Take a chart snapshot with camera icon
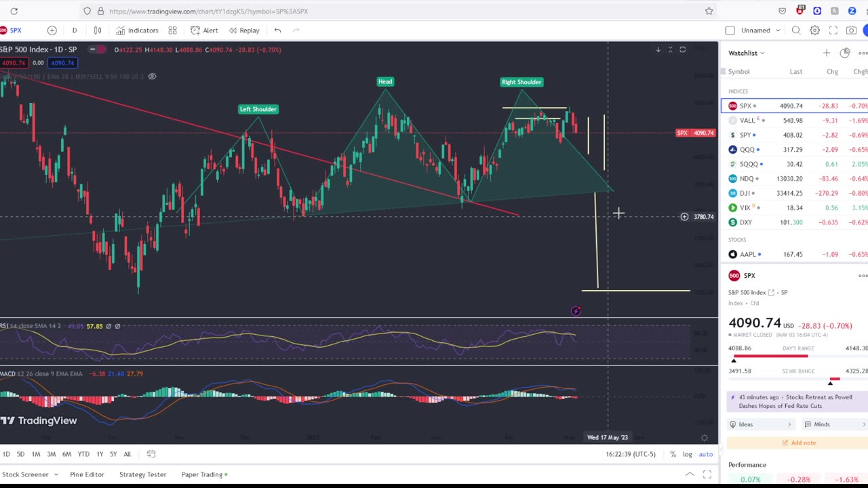This screenshot has height=488, width=868. [x=851, y=30]
